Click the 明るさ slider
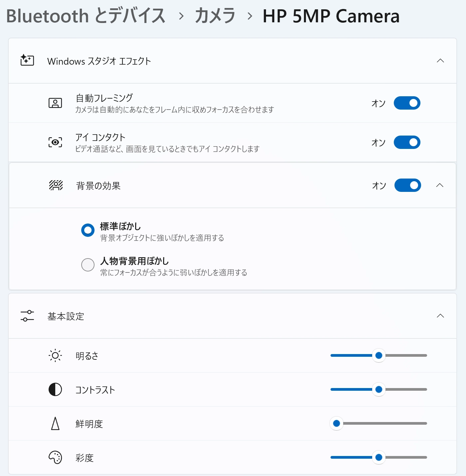The width and height of the screenshot is (466, 476). coord(379,355)
